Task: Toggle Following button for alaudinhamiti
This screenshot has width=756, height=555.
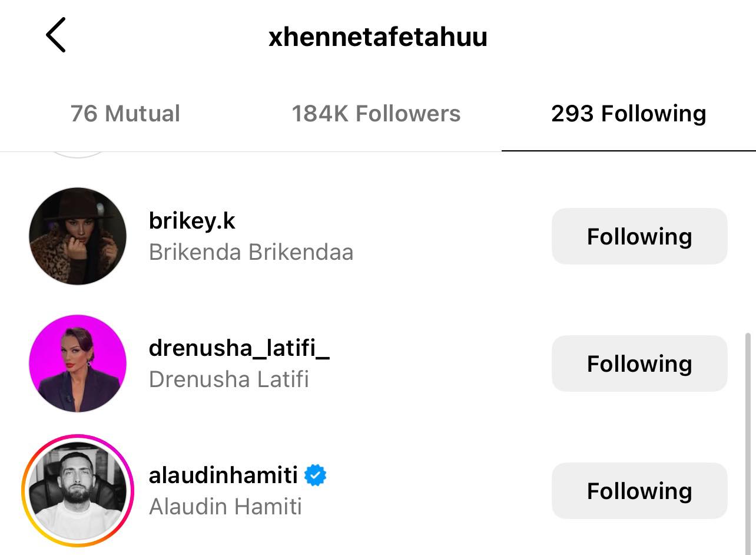Action: [639, 491]
